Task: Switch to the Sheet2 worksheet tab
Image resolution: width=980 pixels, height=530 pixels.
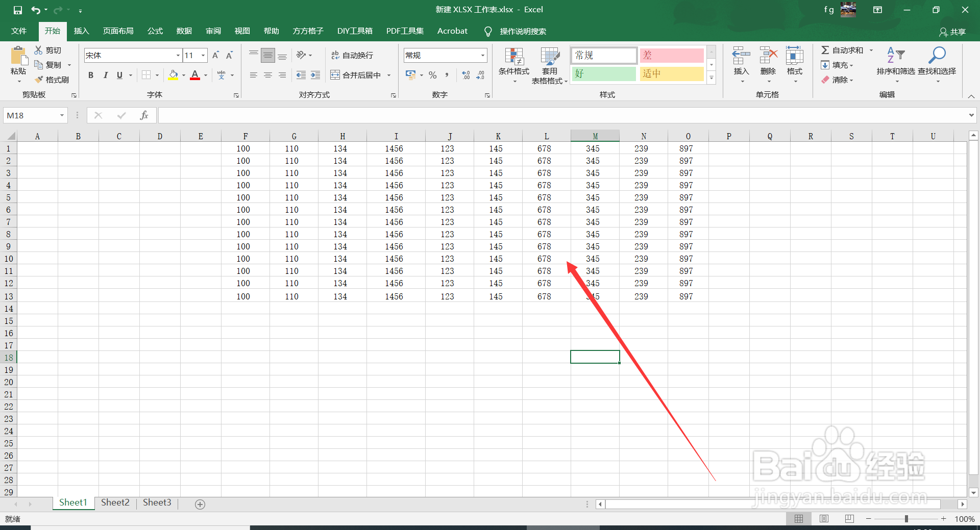Action: pyautogui.click(x=115, y=502)
